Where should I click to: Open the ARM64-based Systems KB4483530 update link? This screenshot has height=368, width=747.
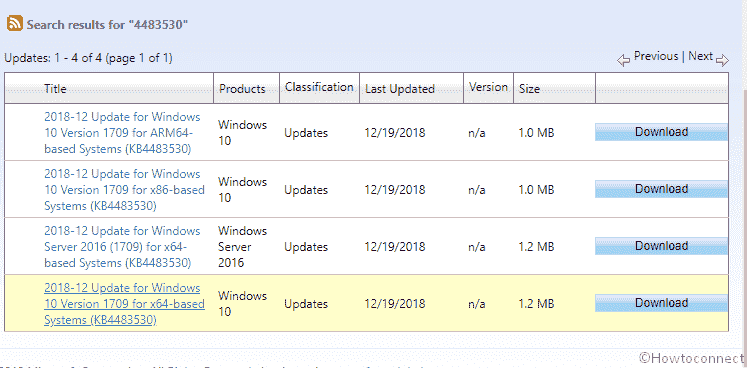coord(122,133)
